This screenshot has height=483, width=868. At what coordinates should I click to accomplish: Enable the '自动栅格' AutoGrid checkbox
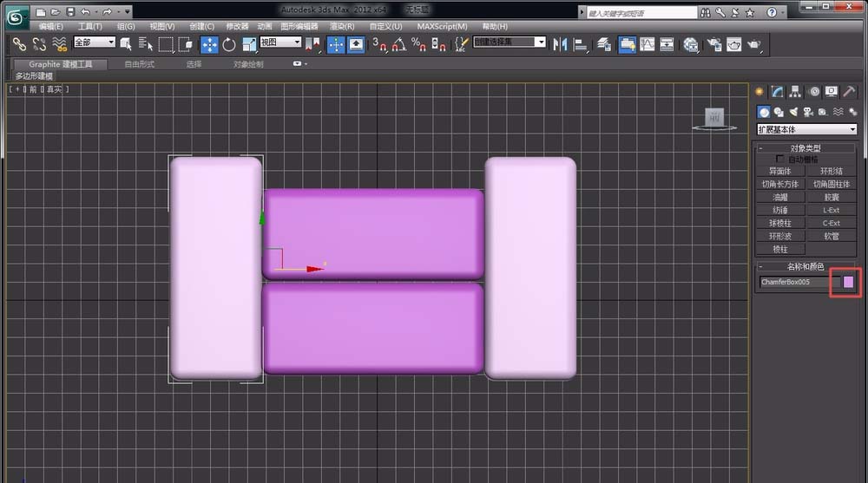[780, 159]
